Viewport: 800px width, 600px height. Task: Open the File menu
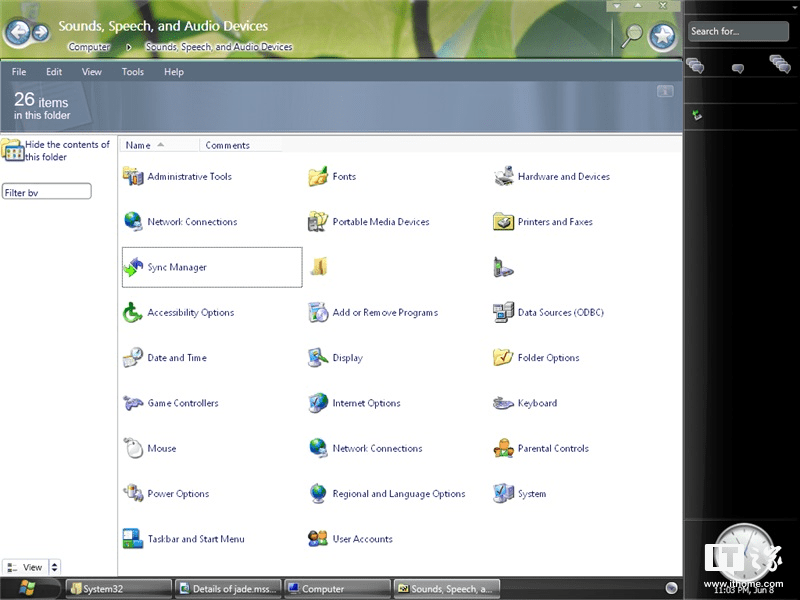18,71
